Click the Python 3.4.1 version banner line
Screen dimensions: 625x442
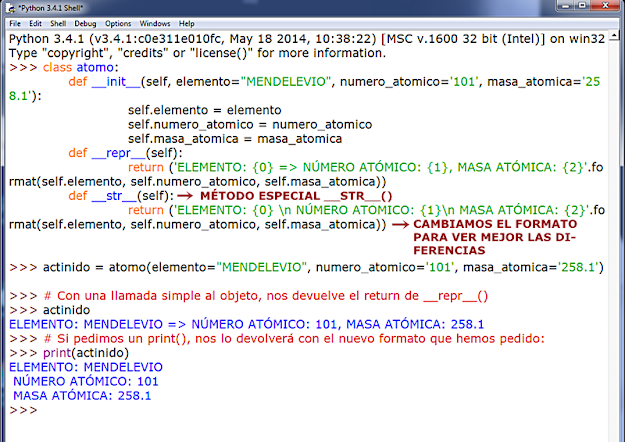tap(307, 39)
